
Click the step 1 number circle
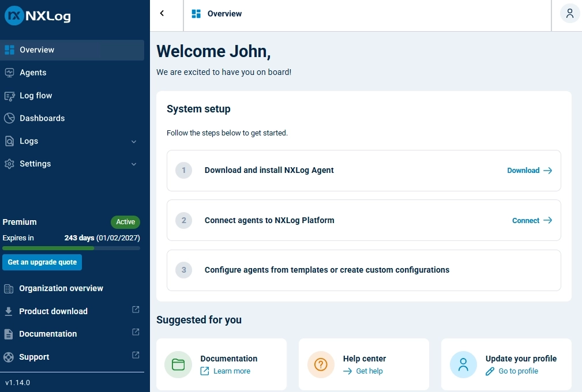(184, 170)
